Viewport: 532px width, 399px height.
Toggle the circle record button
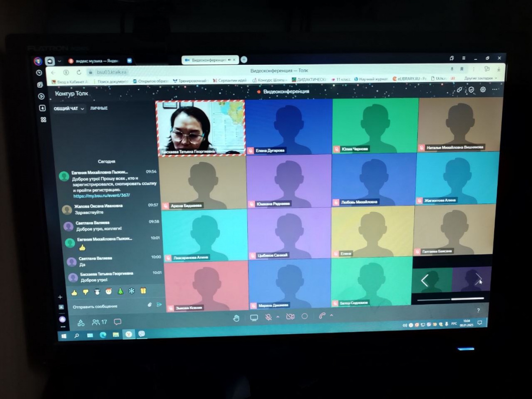point(304,316)
